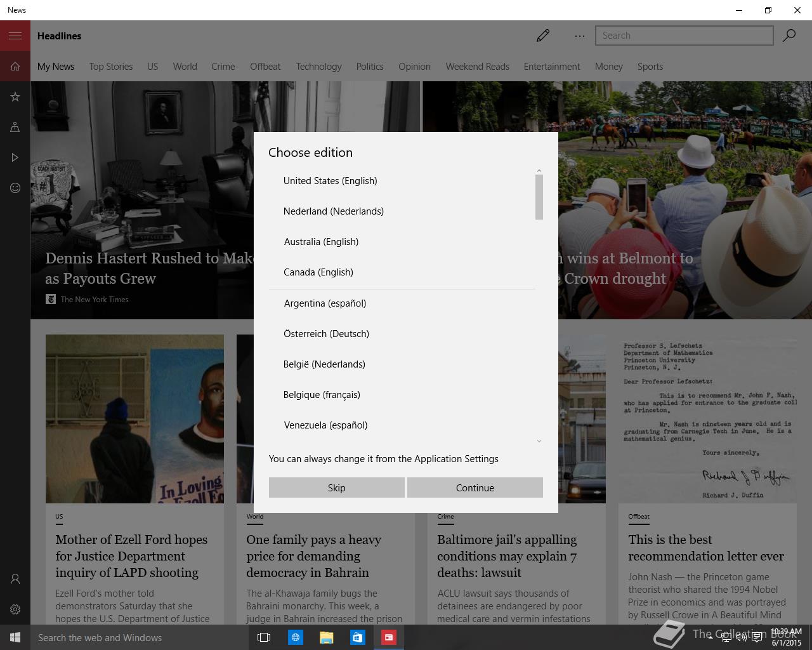This screenshot has width=812, height=650.
Task: Choose Belgique (français) edition
Action: point(402,395)
